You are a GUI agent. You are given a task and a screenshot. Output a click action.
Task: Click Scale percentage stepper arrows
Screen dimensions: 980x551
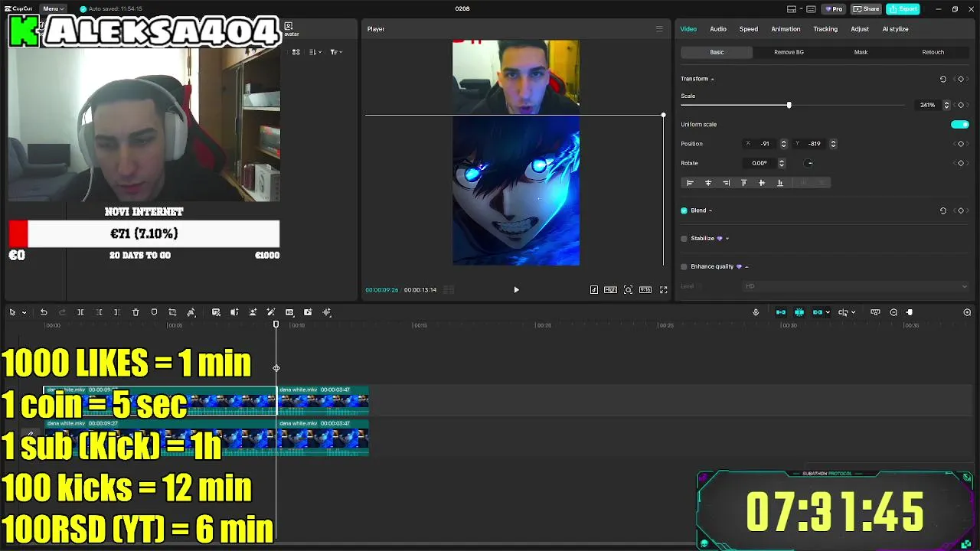(x=946, y=105)
